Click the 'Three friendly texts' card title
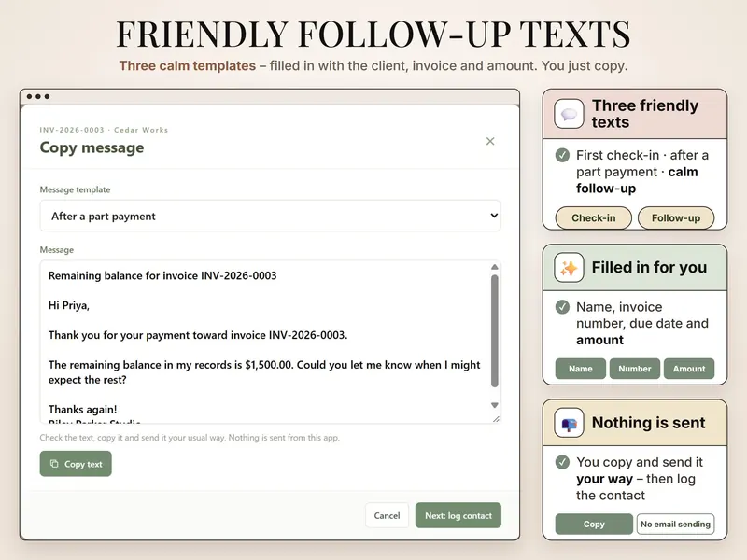 click(x=645, y=114)
